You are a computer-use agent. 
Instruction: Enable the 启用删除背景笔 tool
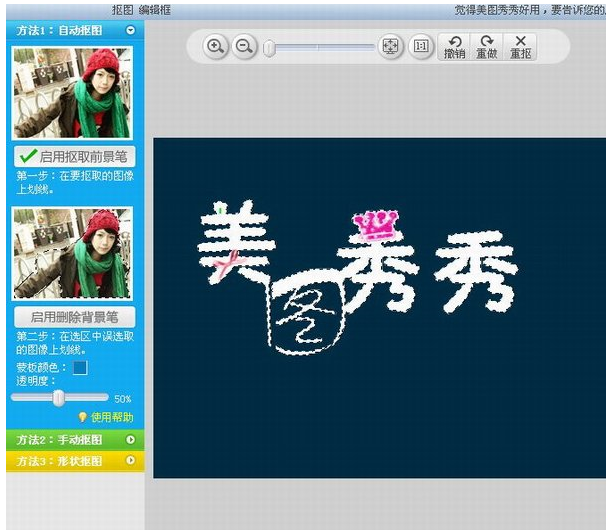click(x=75, y=317)
